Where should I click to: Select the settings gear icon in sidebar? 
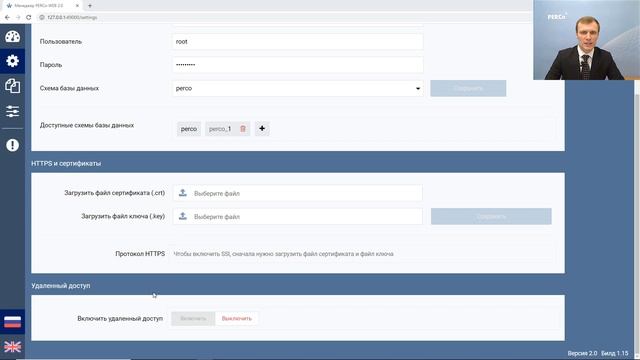click(x=12, y=61)
